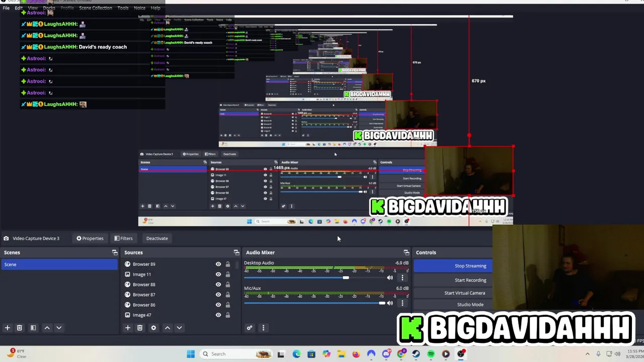This screenshot has height=362, width=644.
Task: Click Start Virtual Camera button
Action: (x=453, y=293)
